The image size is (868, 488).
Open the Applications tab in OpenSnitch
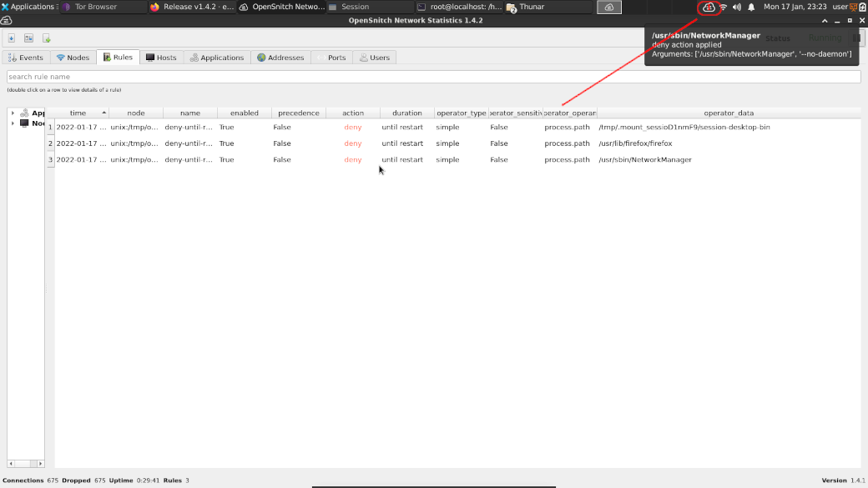[x=217, y=58]
